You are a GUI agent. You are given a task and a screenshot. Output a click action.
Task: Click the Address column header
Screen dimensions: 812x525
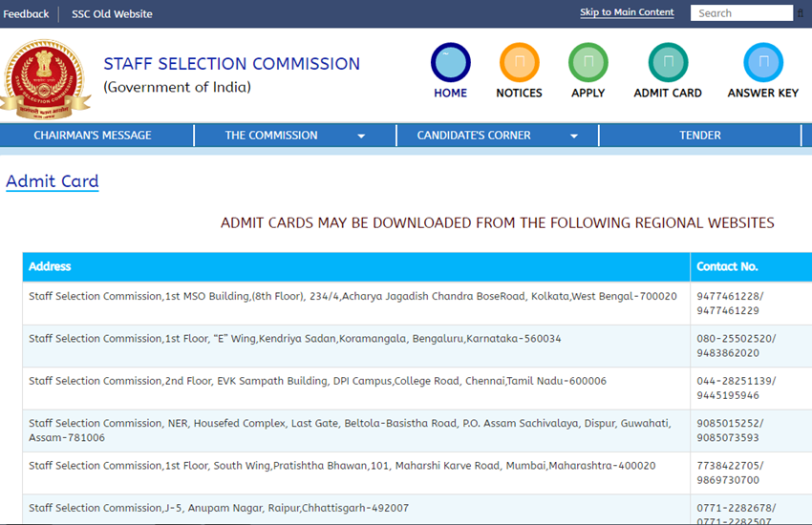(x=50, y=266)
